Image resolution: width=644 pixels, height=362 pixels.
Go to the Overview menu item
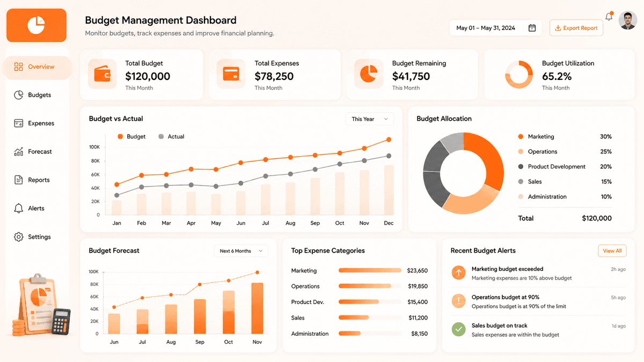[36, 67]
